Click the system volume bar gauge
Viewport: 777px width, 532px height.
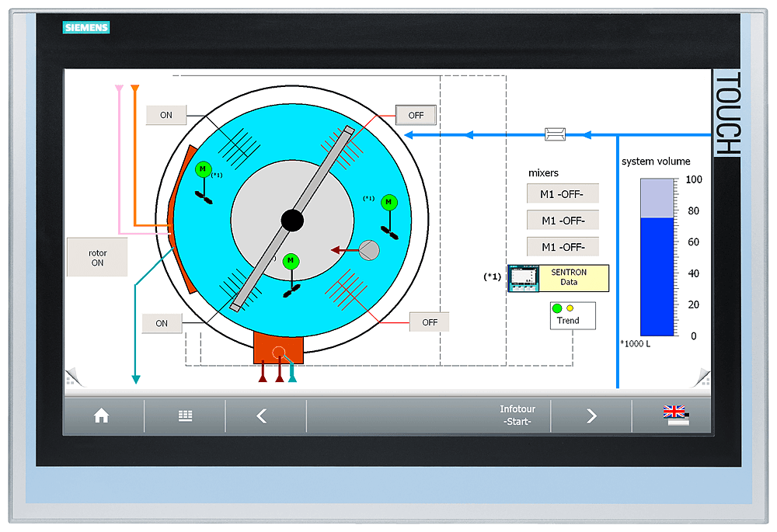point(656,256)
